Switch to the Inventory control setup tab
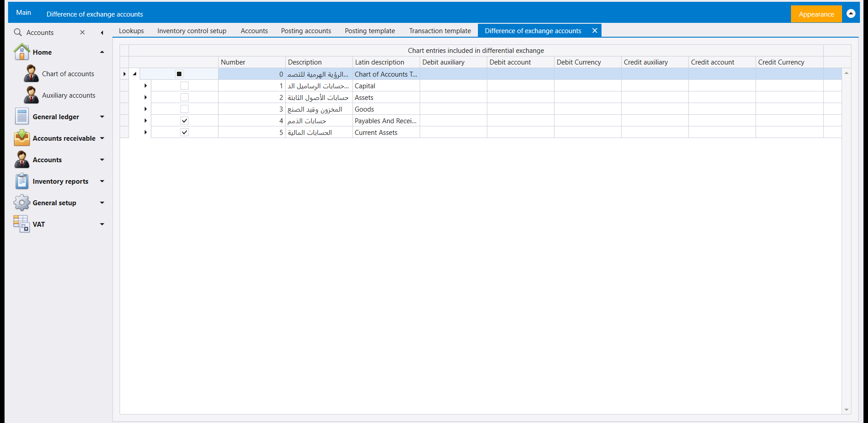Image resolution: width=868 pixels, height=423 pixels. (192, 30)
